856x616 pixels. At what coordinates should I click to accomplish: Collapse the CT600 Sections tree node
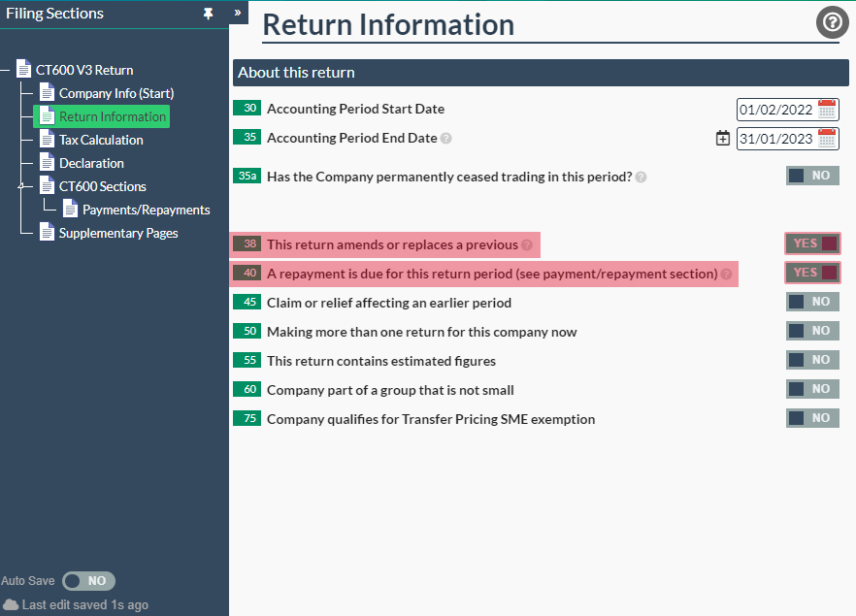click(21, 186)
